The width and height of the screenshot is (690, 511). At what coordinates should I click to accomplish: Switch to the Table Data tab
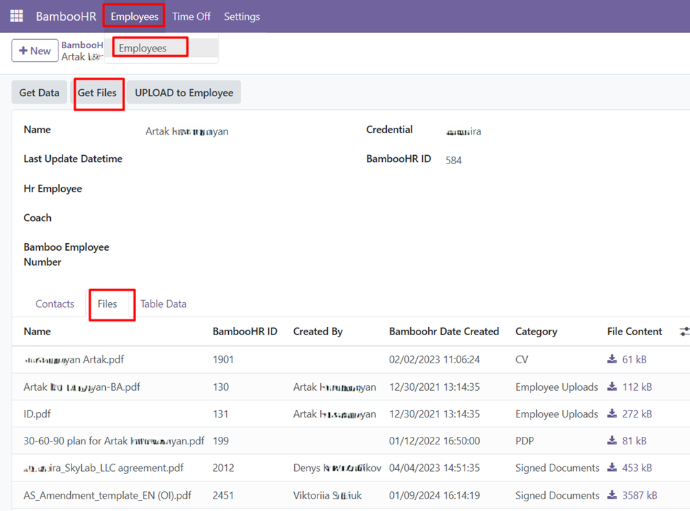(x=163, y=304)
